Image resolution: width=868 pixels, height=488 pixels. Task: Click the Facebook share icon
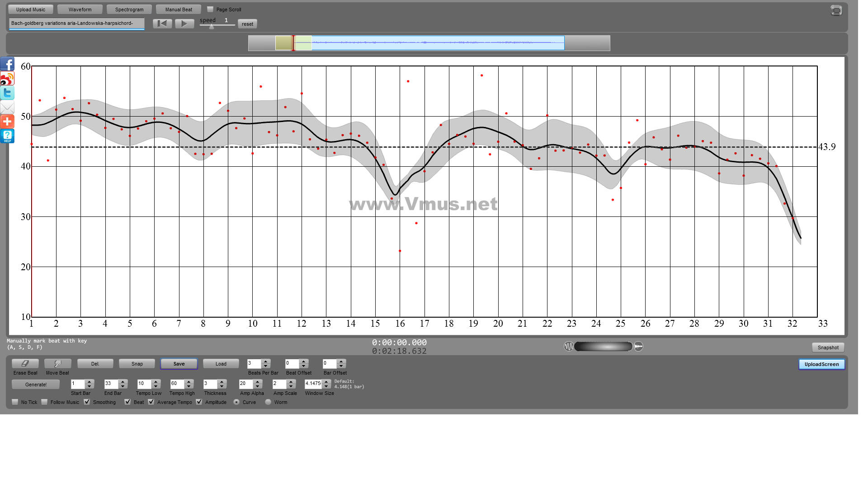tap(7, 64)
